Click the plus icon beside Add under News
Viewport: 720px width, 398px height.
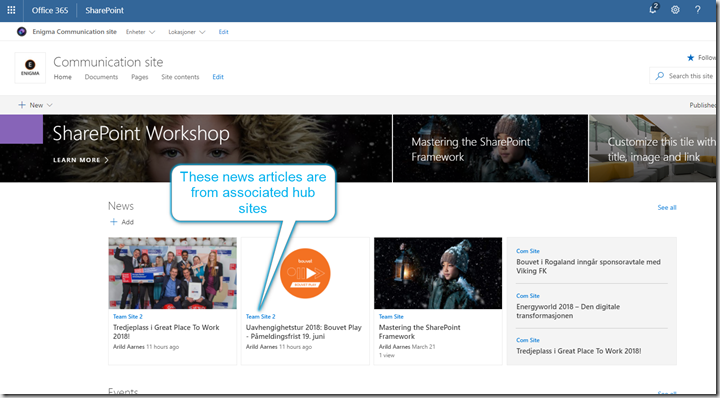[113, 222]
